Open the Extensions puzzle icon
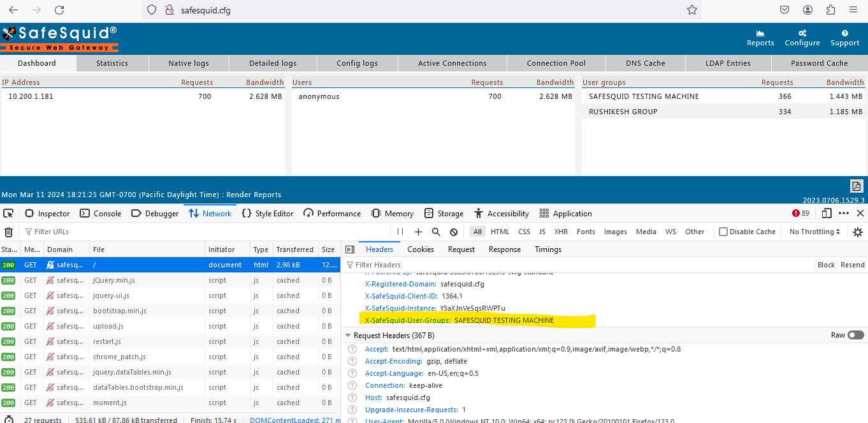Screen dimensions: 868x423 tap(830, 10)
